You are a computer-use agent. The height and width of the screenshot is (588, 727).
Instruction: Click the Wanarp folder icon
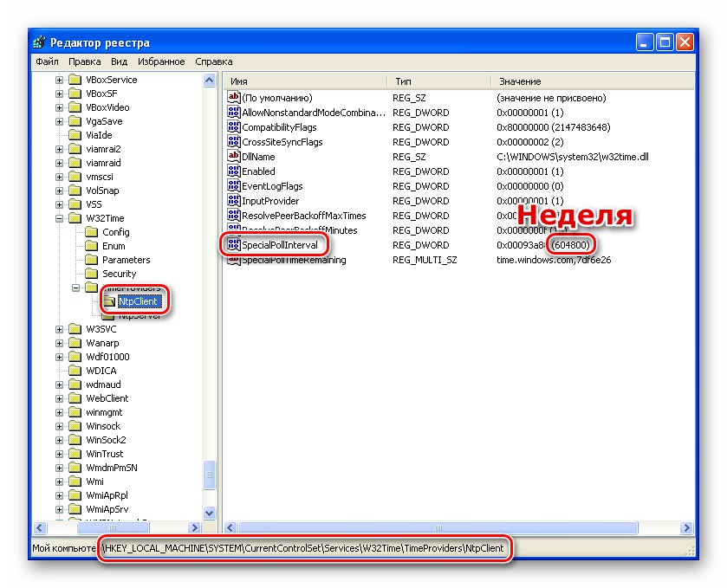click(x=75, y=343)
